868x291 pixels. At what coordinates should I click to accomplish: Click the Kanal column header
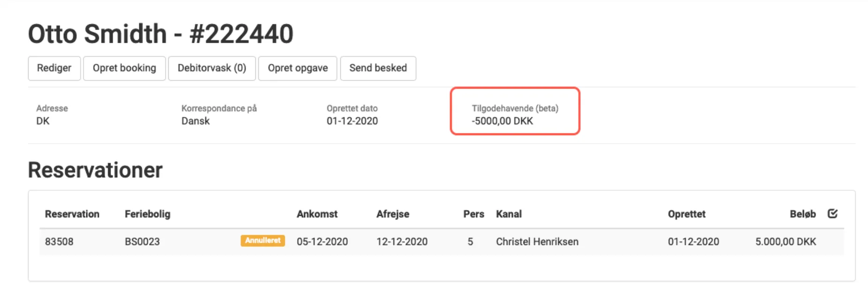(x=509, y=214)
